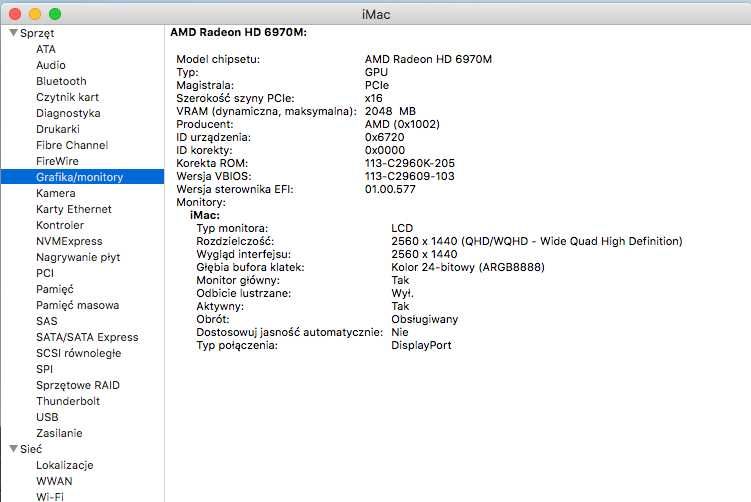Open Diagnostyka in the sidebar
Screen dimensions: 751x502
68,113
